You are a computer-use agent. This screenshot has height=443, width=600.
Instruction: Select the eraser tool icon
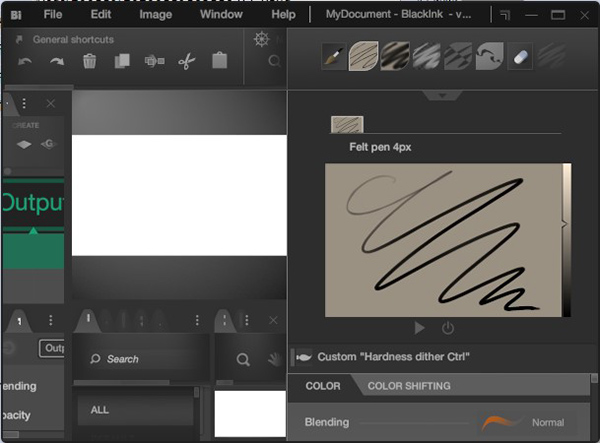[519, 56]
